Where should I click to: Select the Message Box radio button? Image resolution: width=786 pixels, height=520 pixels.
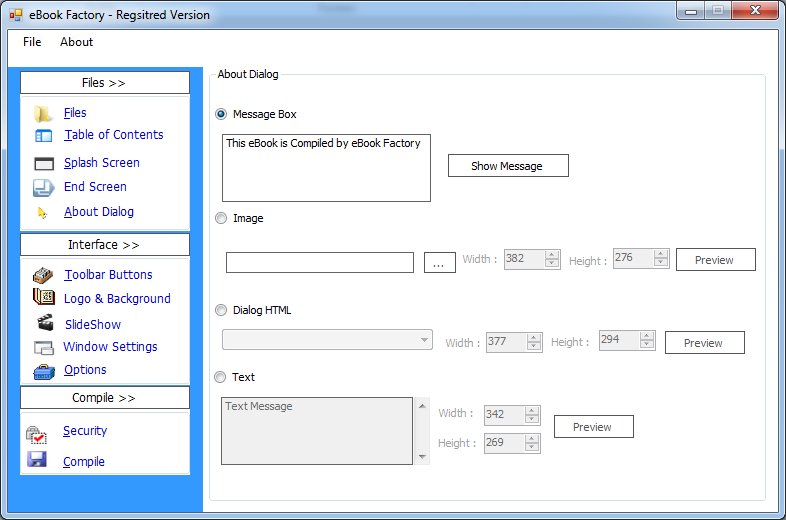[221, 114]
